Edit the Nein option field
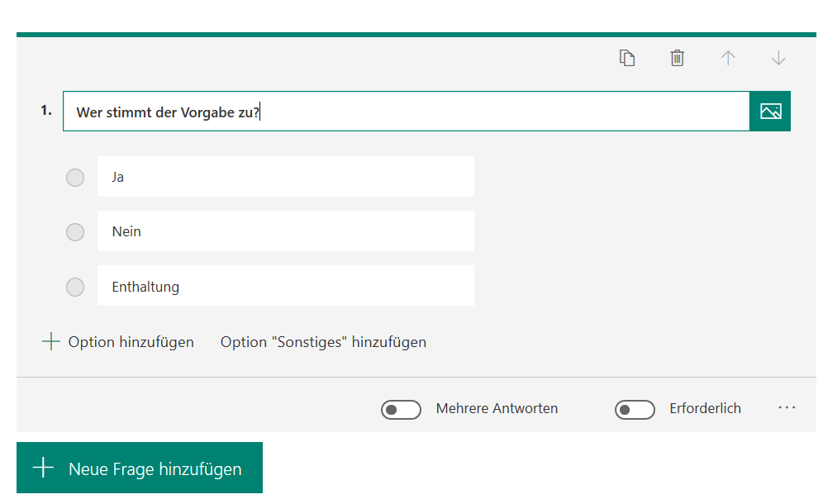The width and height of the screenshot is (823, 504). (x=286, y=231)
